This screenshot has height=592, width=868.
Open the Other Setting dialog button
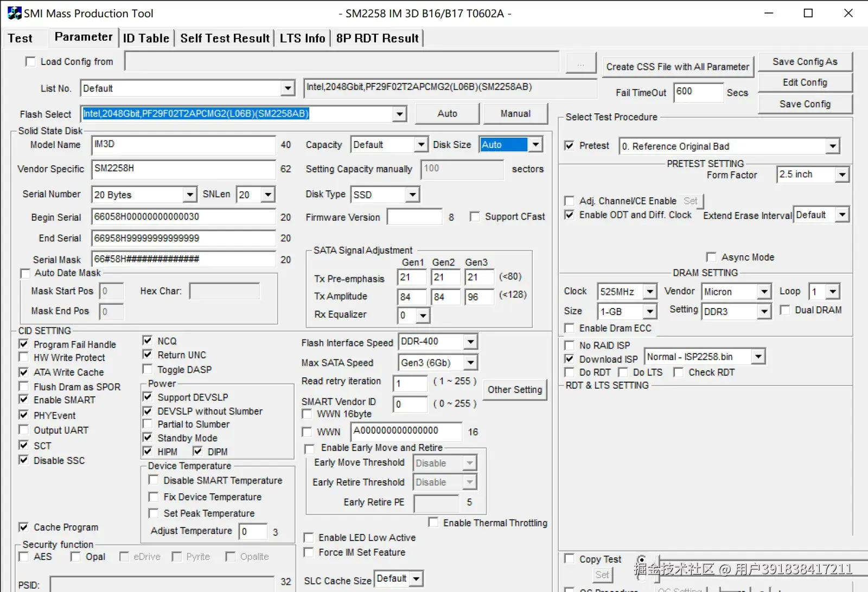(x=514, y=390)
